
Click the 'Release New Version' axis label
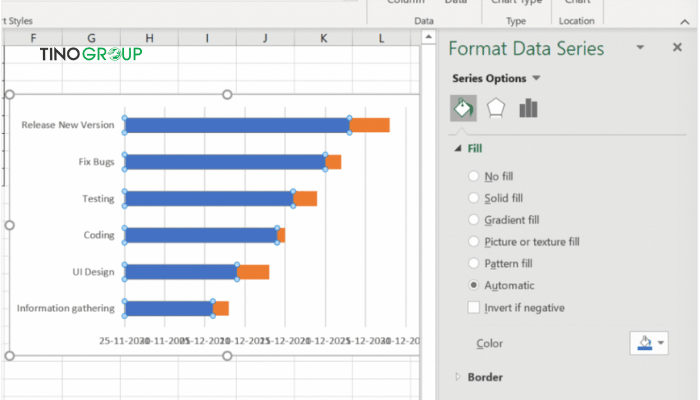coord(68,125)
